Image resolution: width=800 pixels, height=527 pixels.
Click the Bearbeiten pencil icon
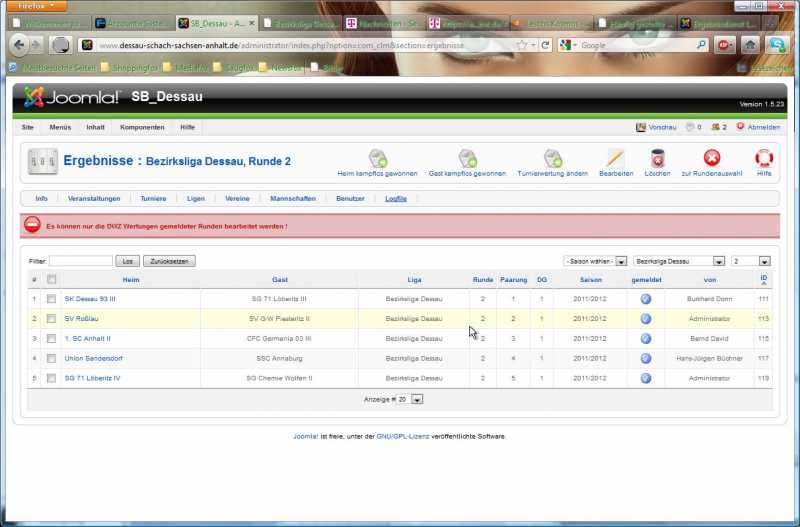coord(615,158)
